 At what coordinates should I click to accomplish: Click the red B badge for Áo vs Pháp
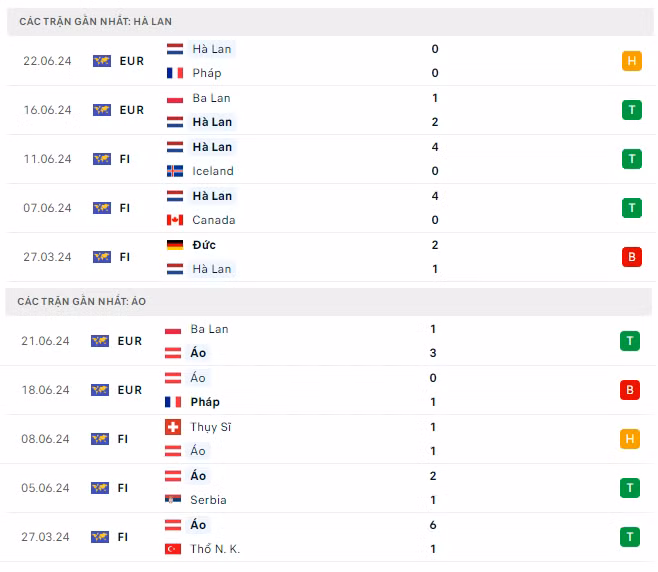pos(630,390)
